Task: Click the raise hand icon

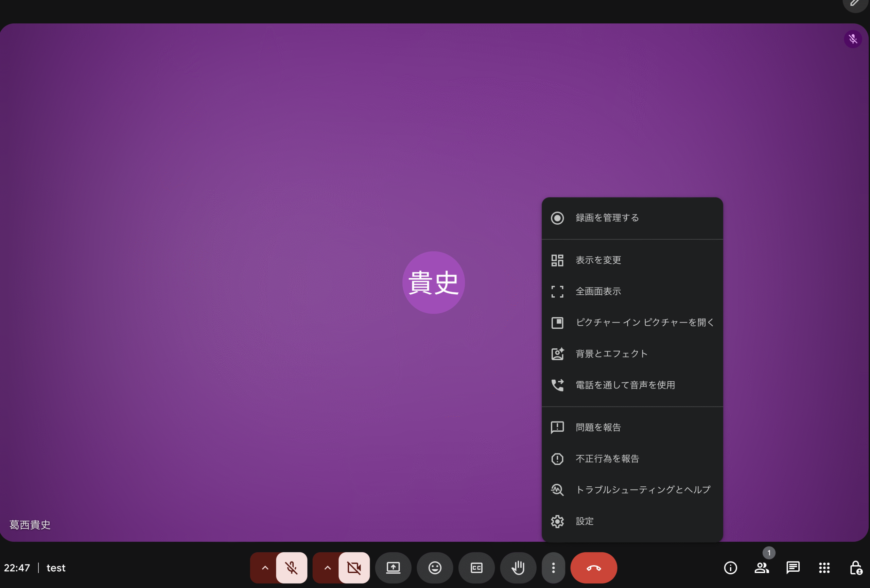Action: click(x=518, y=568)
